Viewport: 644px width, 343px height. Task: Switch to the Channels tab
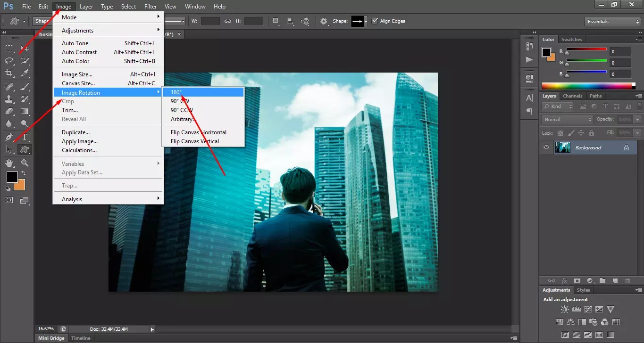click(x=572, y=96)
